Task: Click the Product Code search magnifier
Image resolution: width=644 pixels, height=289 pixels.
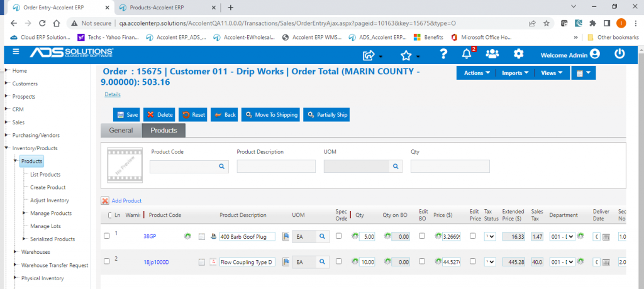Action: (x=221, y=166)
